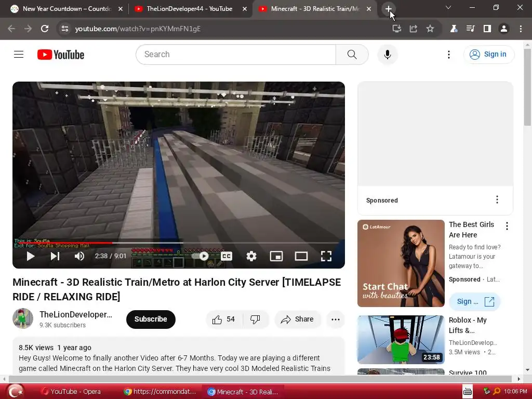Open taskbar start menu button
This screenshot has width=532, height=399.
tap(16, 392)
